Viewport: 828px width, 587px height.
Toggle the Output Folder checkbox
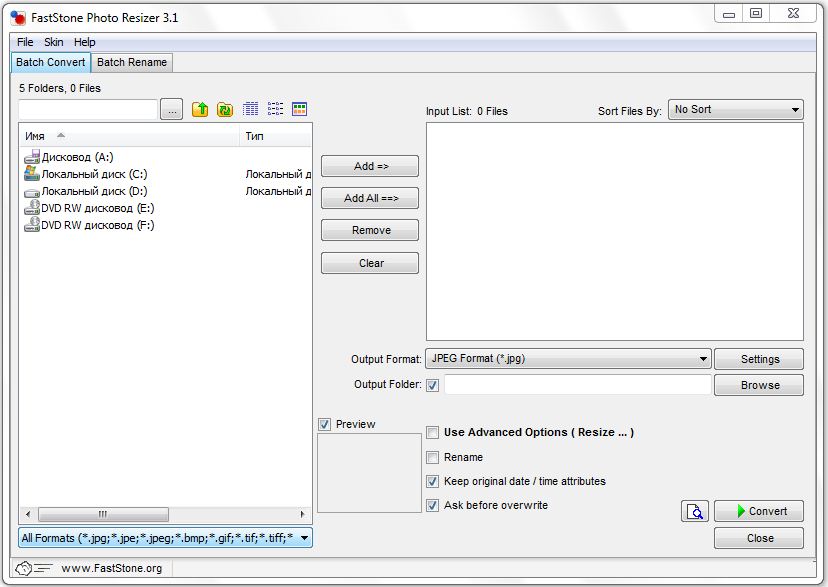coord(432,385)
